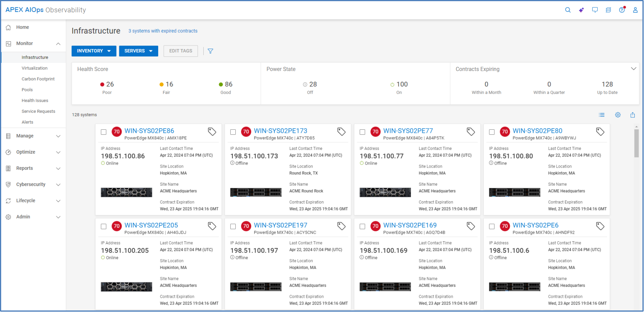Image resolution: width=644 pixels, height=312 pixels.
Task: Open the jobs list icon in header
Action: coord(608,10)
